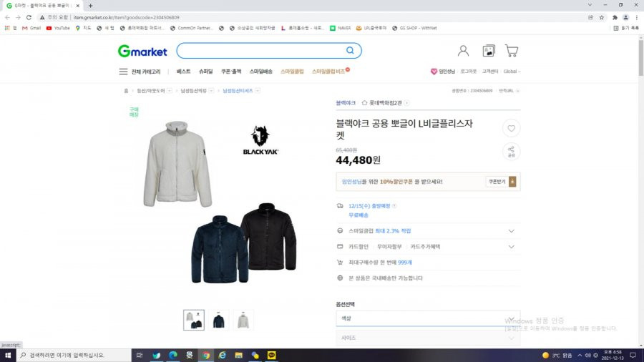
Task: Open the 고객센터 link
Action: [490, 72]
